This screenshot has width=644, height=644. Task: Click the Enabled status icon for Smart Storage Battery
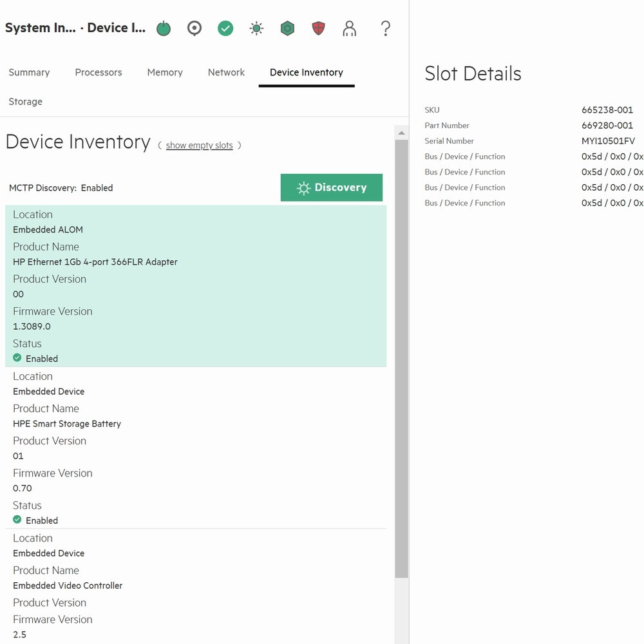[17, 520]
